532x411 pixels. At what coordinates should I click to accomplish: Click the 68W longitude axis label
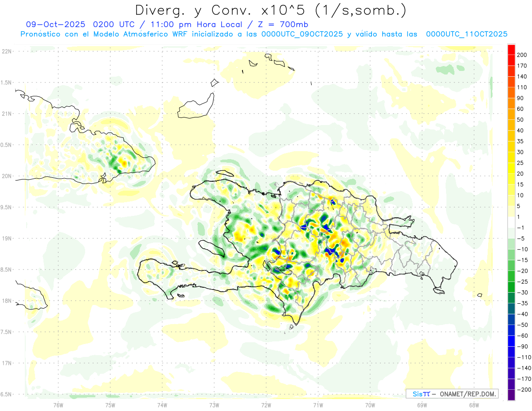click(473, 405)
